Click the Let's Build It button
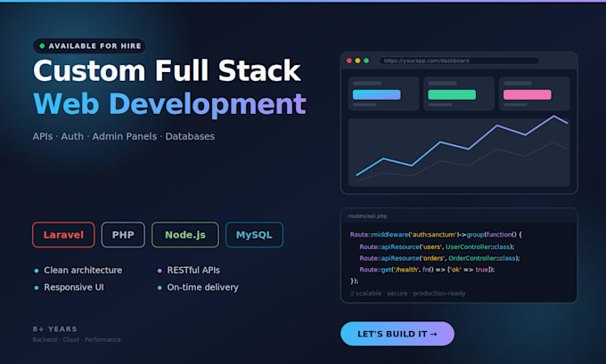Screen dimensions: 606x364 pos(397,334)
